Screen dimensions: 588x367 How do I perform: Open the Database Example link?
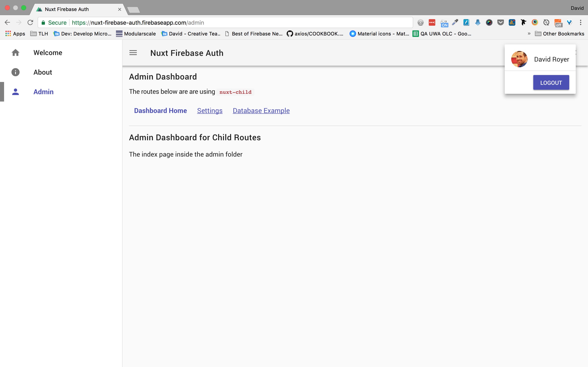261,111
